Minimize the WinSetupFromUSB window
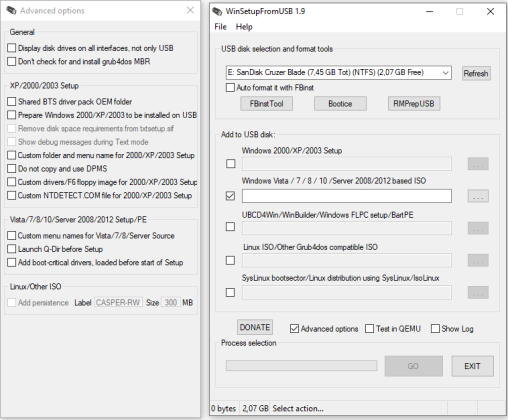Image resolution: width=508 pixels, height=420 pixels. (x=430, y=11)
